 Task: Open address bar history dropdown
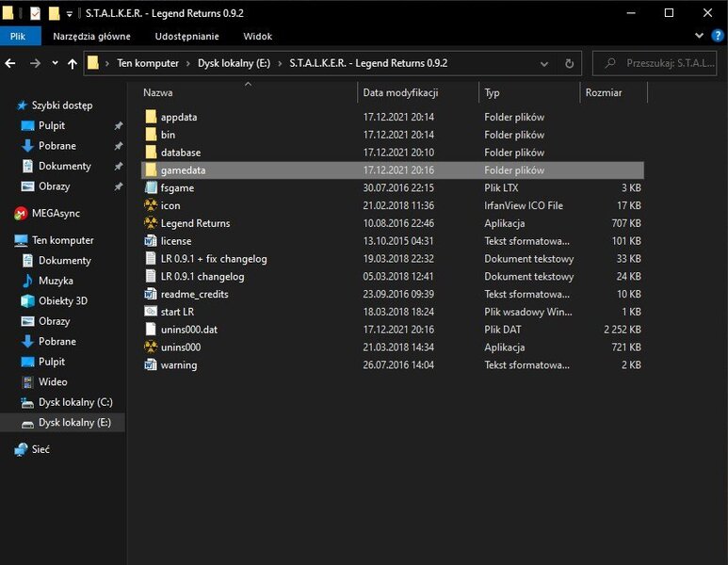tap(544, 64)
